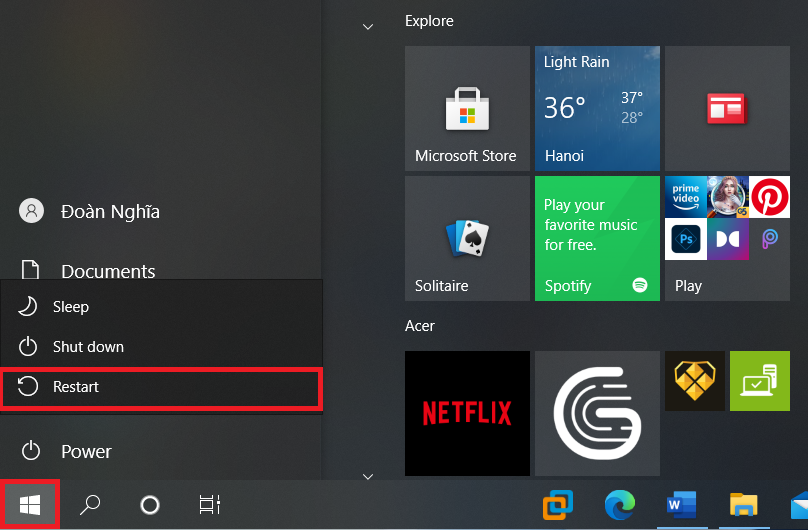Open Pinterest icon in Play folder
Viewport: 808px width, 530px height.
(769, 197)
